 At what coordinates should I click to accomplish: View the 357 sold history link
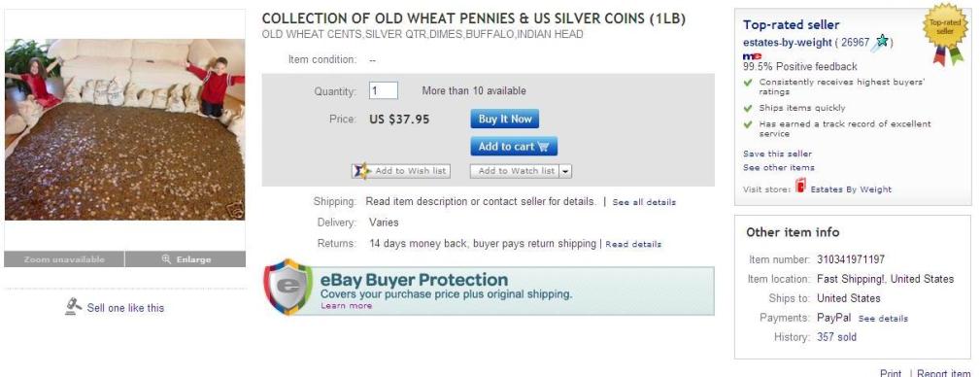(836, 337)
